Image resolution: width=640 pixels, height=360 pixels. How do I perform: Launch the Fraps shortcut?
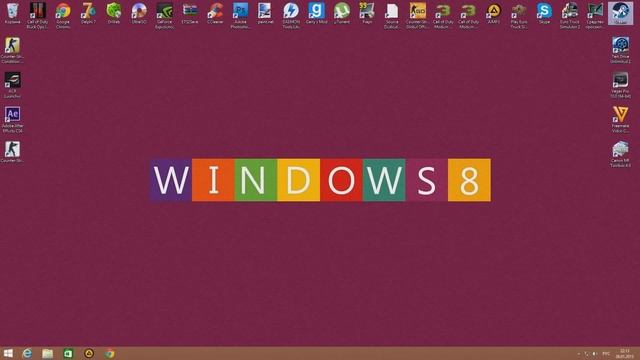click(x=367, y=13)
